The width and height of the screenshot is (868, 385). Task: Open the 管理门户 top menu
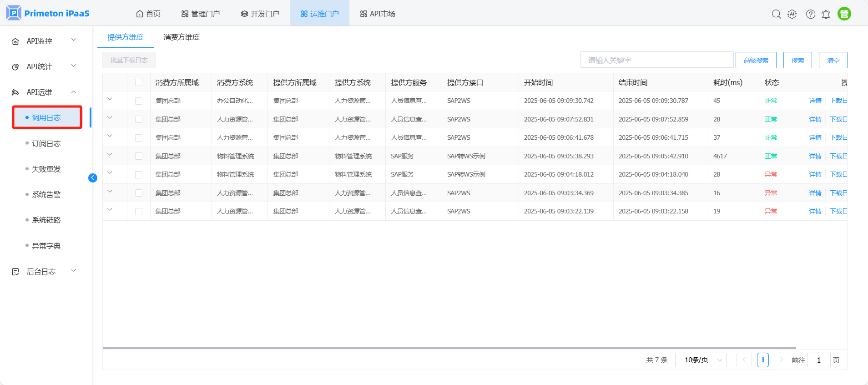pos(201,14)
